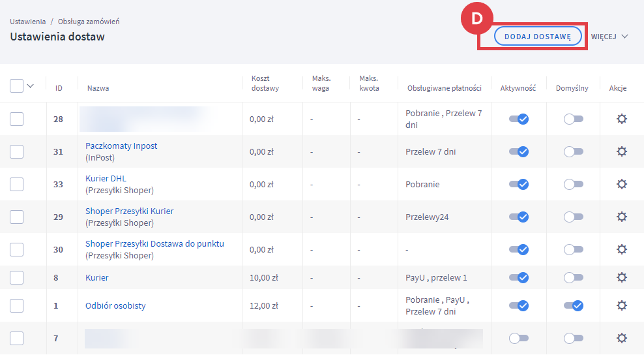Set Paczkomaty Inpost as Domyślny
This screenshot has width=644, height=355.
coord(574,151)
